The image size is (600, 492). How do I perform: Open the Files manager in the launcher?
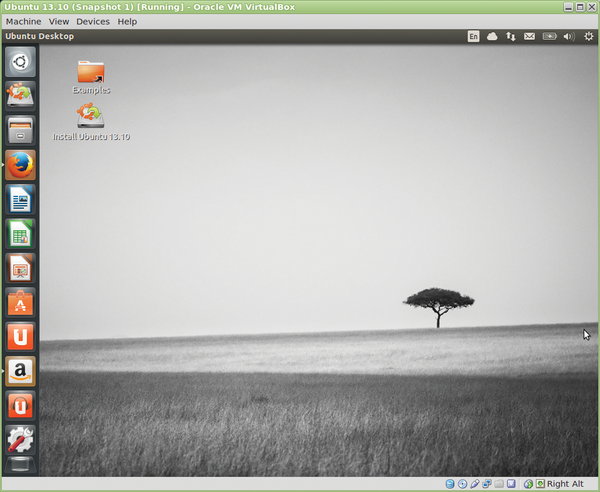20,130
